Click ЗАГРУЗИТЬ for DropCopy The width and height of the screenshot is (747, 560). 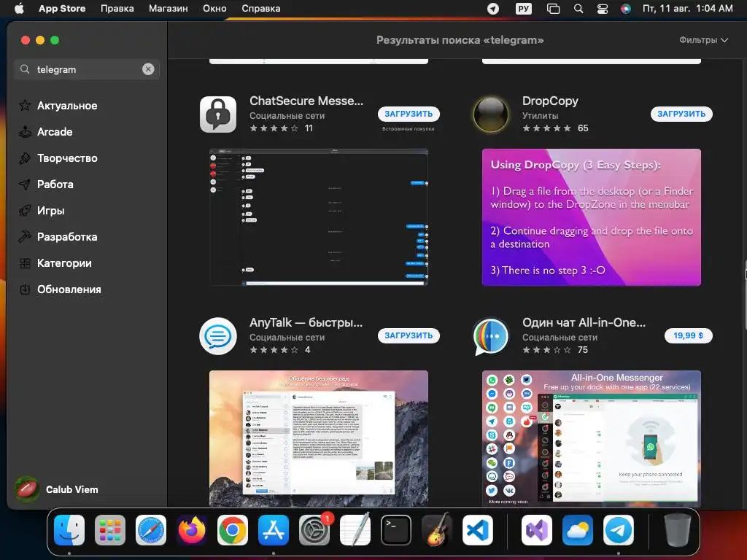point(682,114)
